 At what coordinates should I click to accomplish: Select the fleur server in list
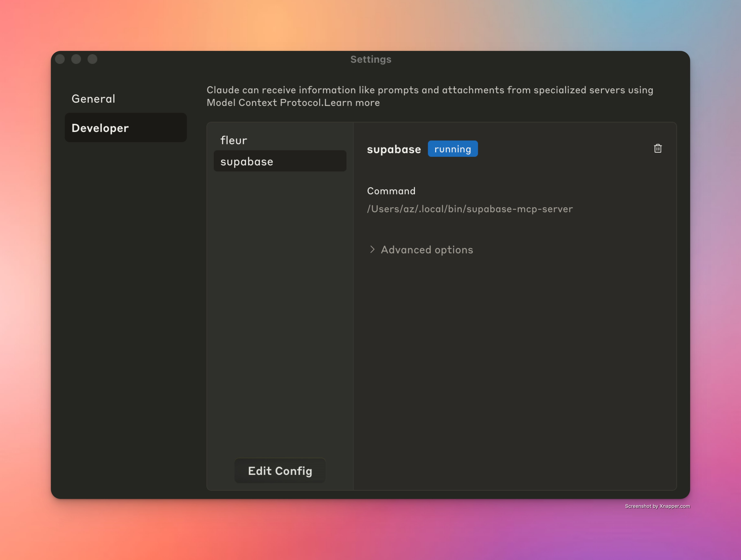pyautogui.click(x=234, y=140)
